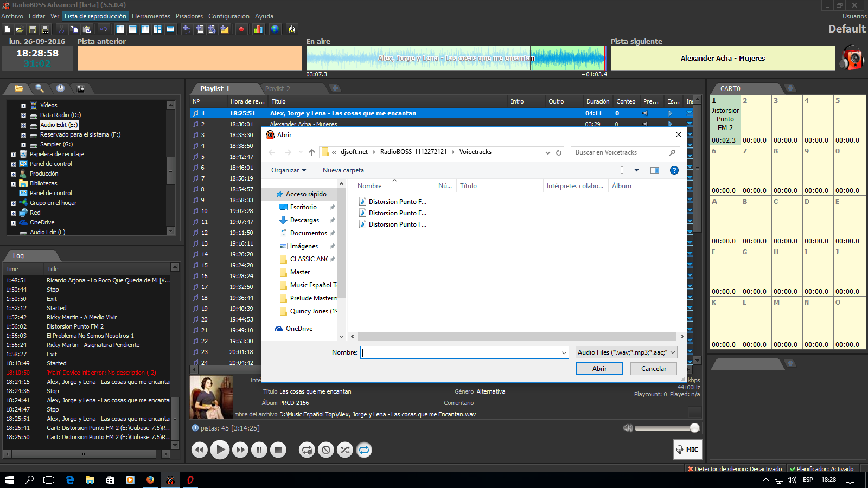Click the add folder toolbar icon
Viewport: 868px width, 488px height.
pos(224,29)
